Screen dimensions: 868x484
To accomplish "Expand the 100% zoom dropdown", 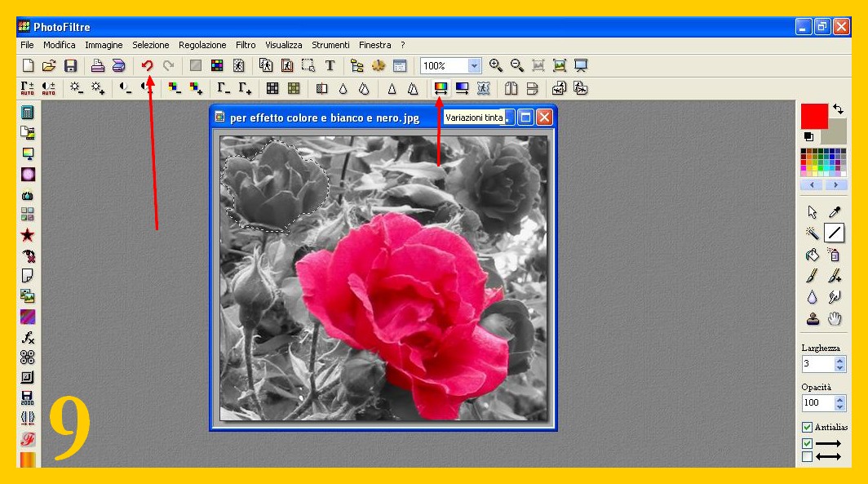I will [474, 66].
